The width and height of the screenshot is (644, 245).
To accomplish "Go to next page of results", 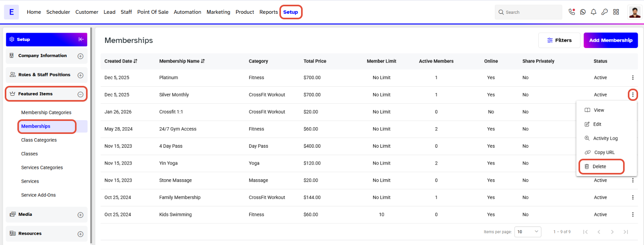I will click(612, 232).
